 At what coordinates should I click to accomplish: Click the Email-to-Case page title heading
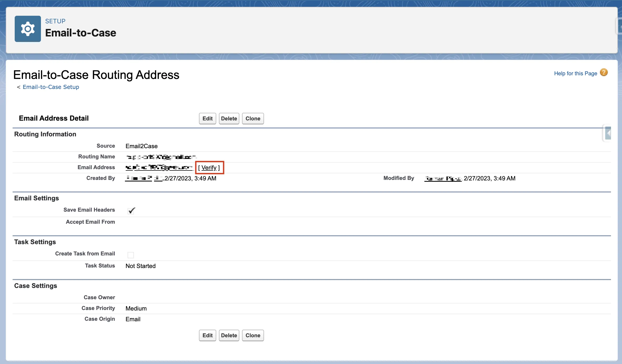(x=81, y=33)
